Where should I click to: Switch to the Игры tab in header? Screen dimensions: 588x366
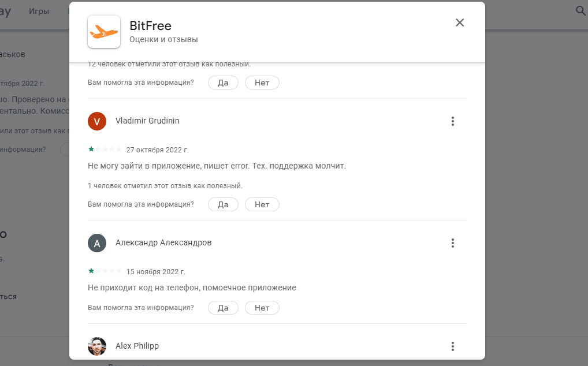[x=39, y=12]
